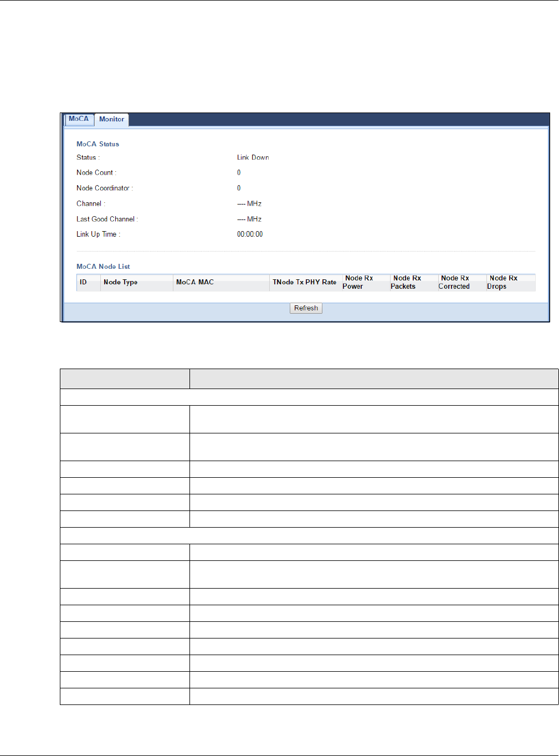Screen dimensions: 559x756
Task: Click the MoCA MAC column header
Action: [221, 282]
